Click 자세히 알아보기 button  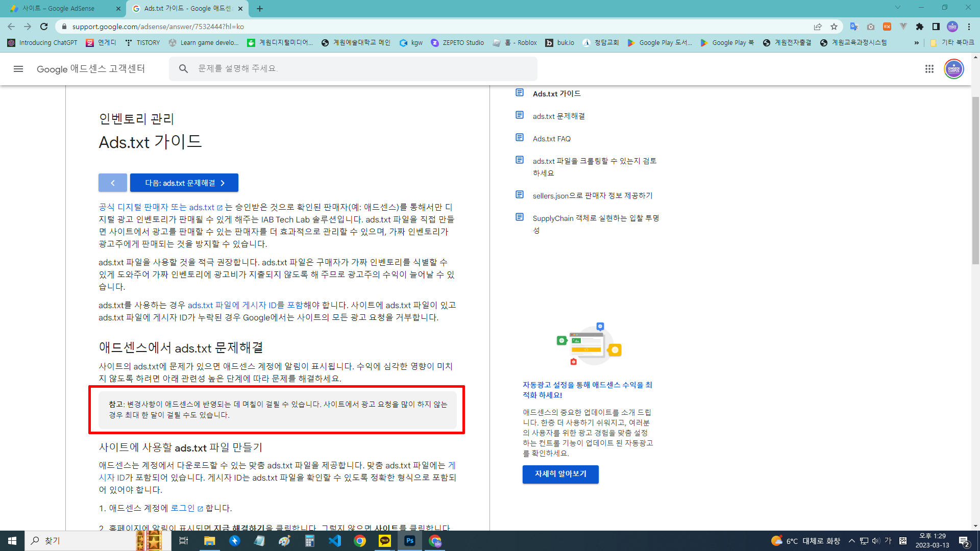(x=560, y=474)
